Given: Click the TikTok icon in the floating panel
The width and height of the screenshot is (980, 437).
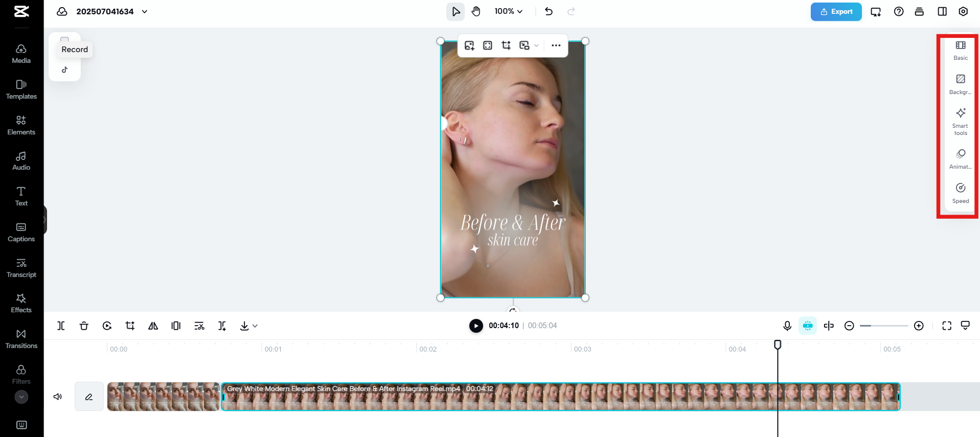Looking at the screenshot, I should 64,70.
